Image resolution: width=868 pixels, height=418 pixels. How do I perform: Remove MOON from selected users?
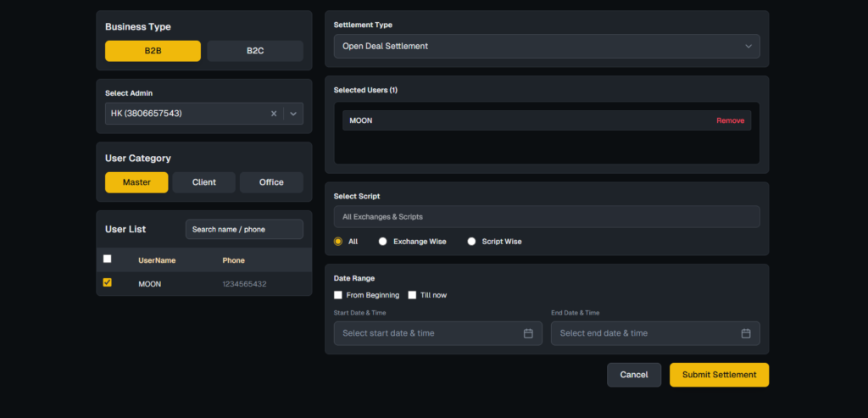click(x=730, y=120)
